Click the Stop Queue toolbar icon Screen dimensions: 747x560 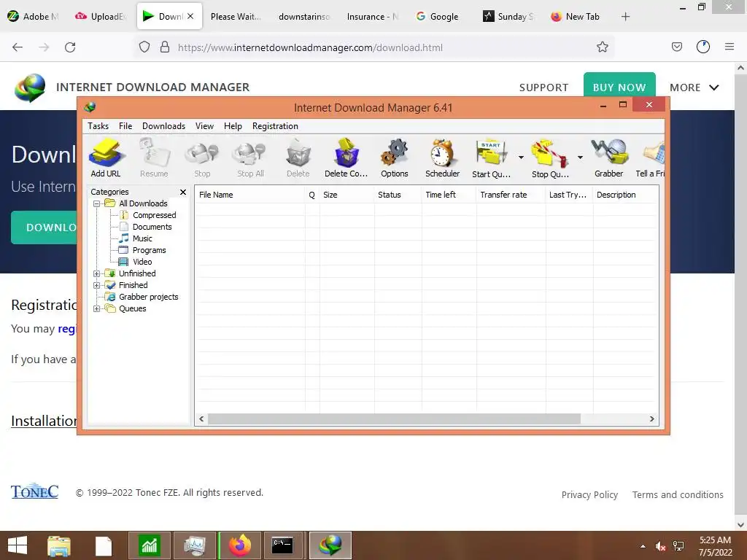tap(550, 157)
